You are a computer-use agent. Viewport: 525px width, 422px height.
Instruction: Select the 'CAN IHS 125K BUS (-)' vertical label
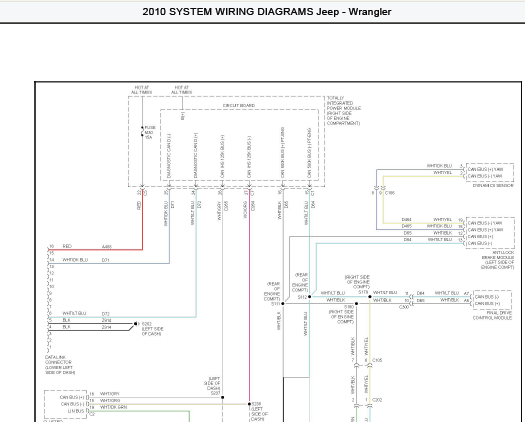tap(249, 157)
